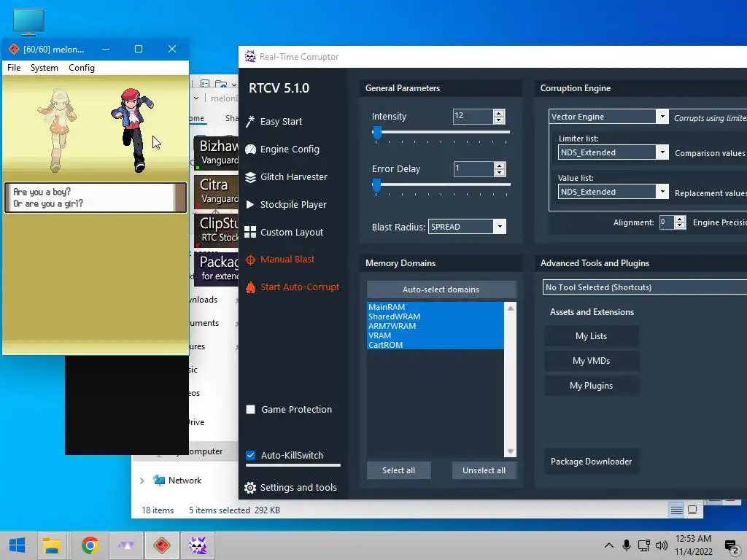Open Windows Start menu
This screenshot has height=560, width=747.
click(x=18, y=545)
